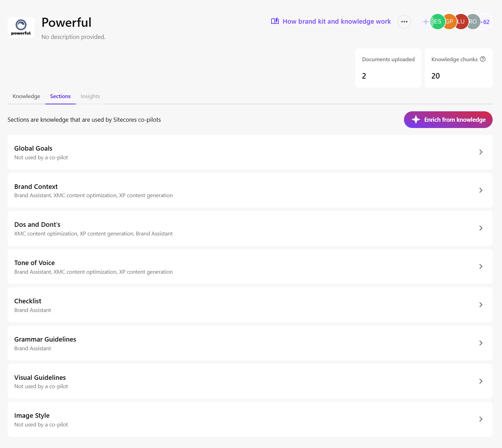502x448 pixels.
Task: Click the Knowledge chunks help icon
Action: [483, 59]
